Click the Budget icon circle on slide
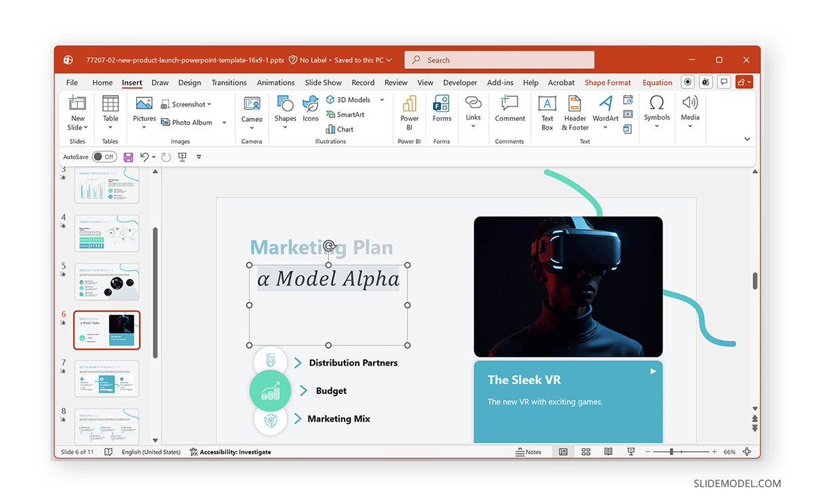Screen dimensions: 814x504 pos(270,391)
